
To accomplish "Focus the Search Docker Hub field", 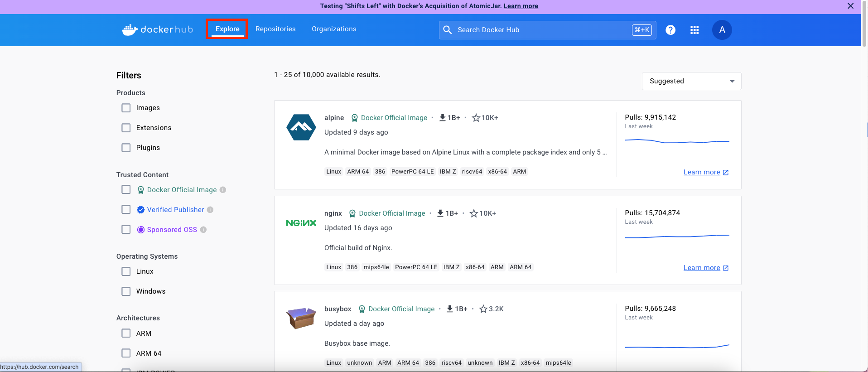I will click(547, 30).
